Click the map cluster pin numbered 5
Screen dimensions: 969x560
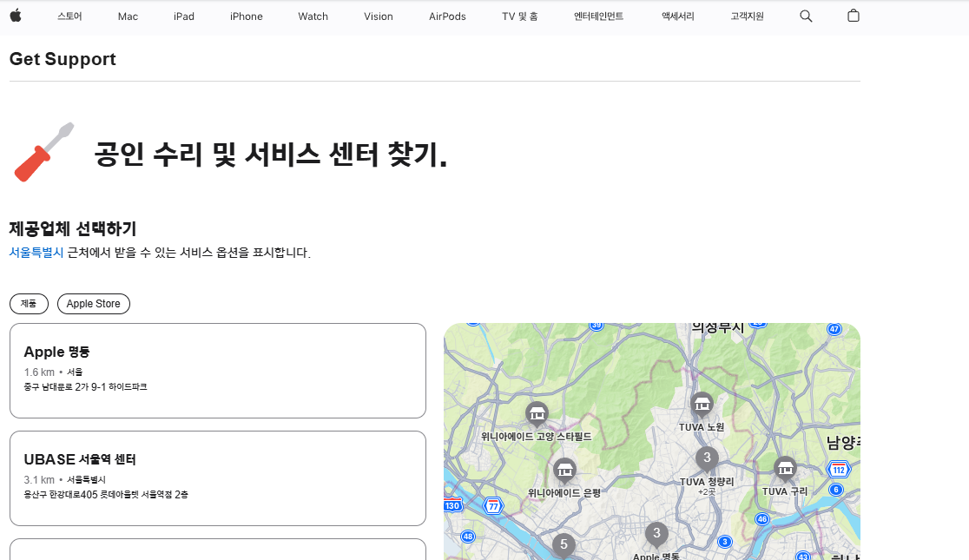pos(564,545)
